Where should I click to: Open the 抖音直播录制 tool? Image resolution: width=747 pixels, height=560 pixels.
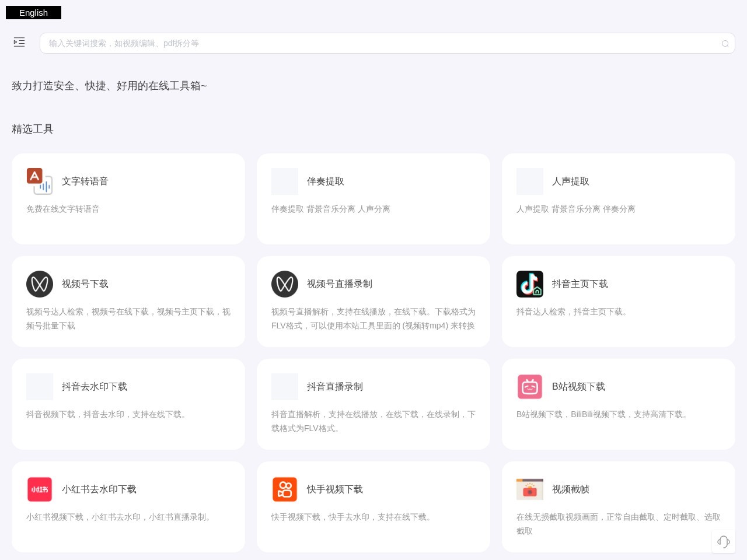click(373, 404)
